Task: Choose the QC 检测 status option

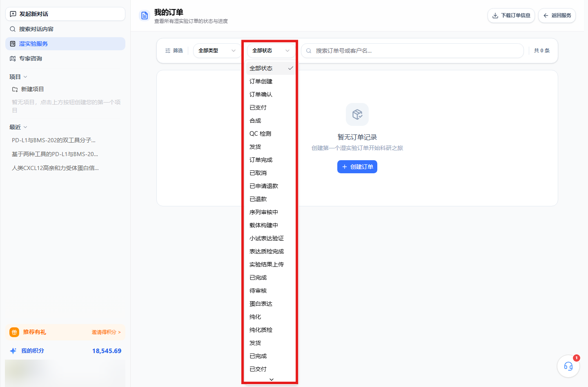Action: [272, 134]
